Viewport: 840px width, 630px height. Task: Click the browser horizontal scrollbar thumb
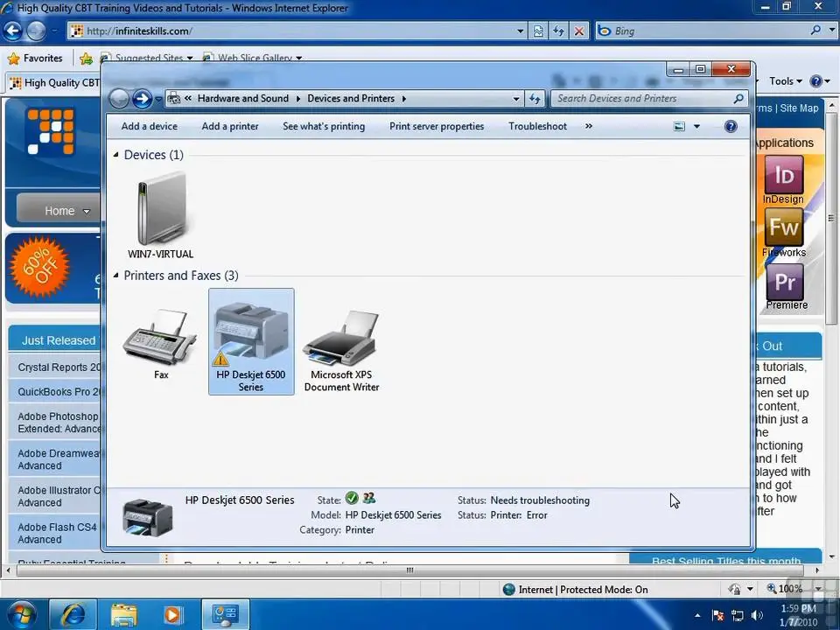(409, 570)
